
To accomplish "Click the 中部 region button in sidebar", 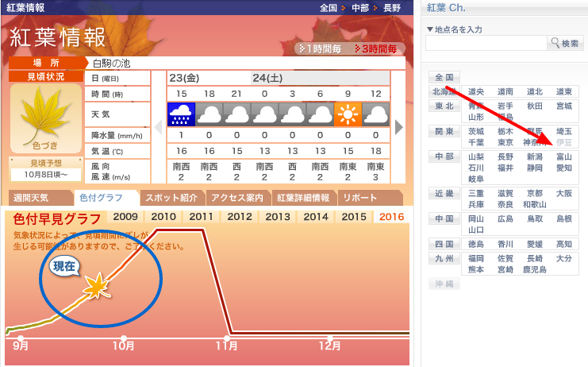I will tap(444, 156).
